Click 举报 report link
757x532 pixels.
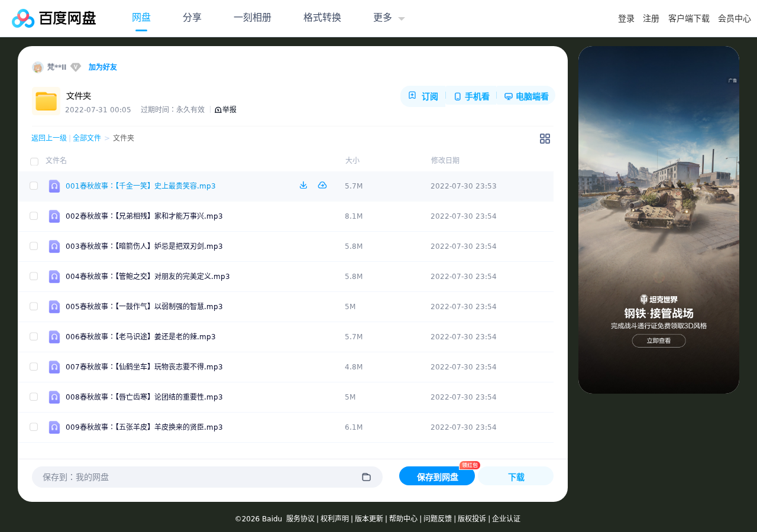(x=226, y=109)
